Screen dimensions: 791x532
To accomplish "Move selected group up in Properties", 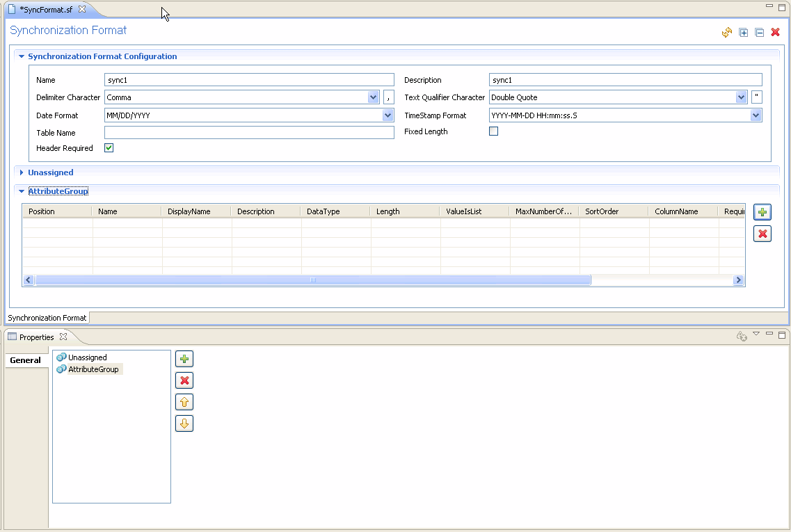I will pyautogui.click(x=184, y=402).
